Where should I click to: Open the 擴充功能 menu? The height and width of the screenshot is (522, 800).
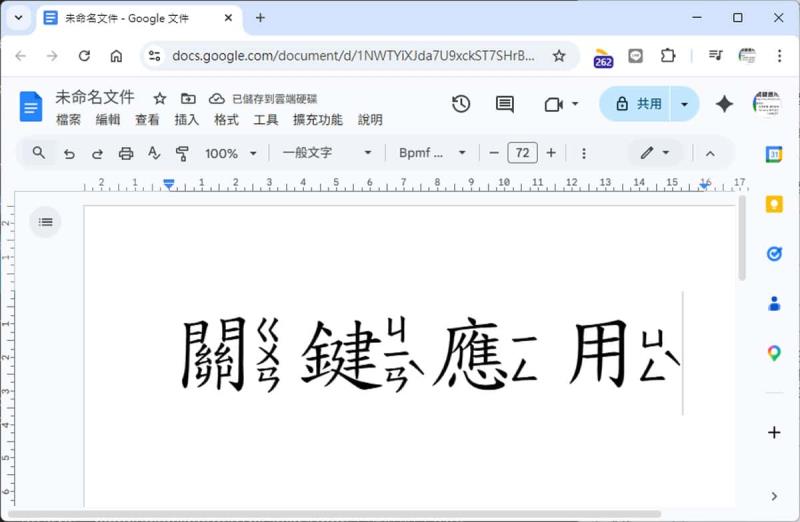317,120
